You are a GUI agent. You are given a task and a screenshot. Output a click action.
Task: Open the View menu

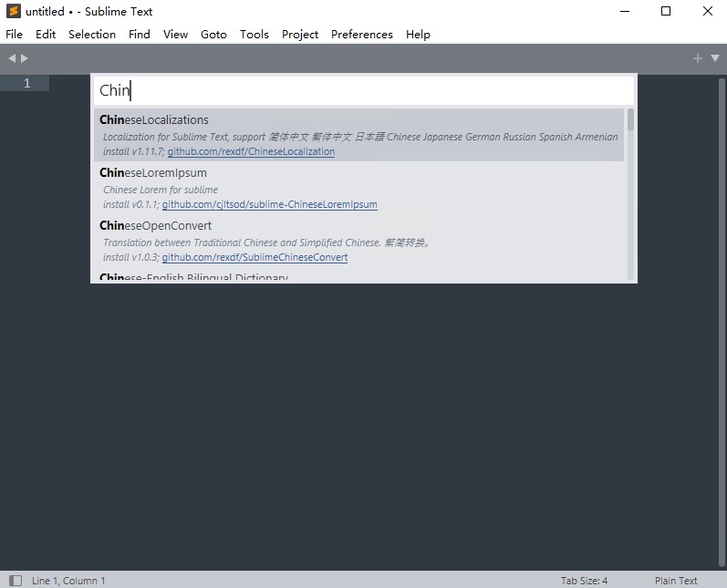point(175,35)
